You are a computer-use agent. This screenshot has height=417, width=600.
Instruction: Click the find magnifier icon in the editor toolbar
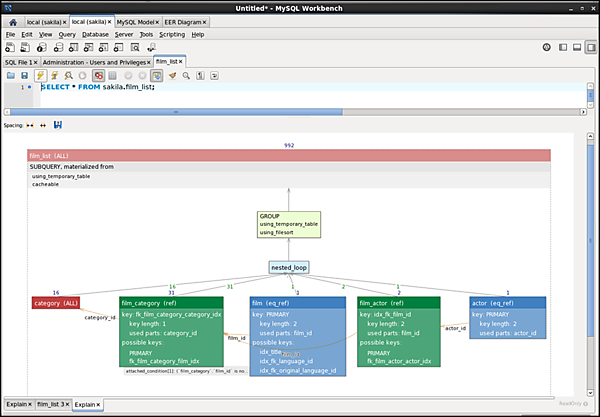tap(186, 75)
